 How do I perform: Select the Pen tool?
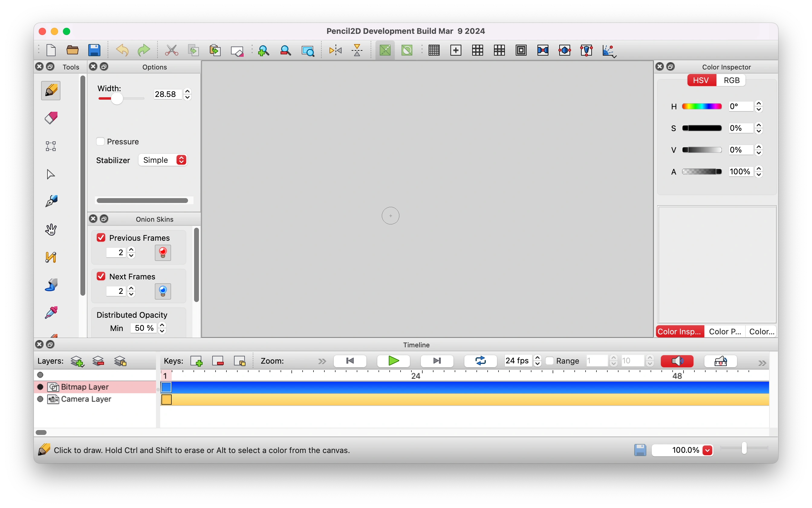(x=51, y=201)
